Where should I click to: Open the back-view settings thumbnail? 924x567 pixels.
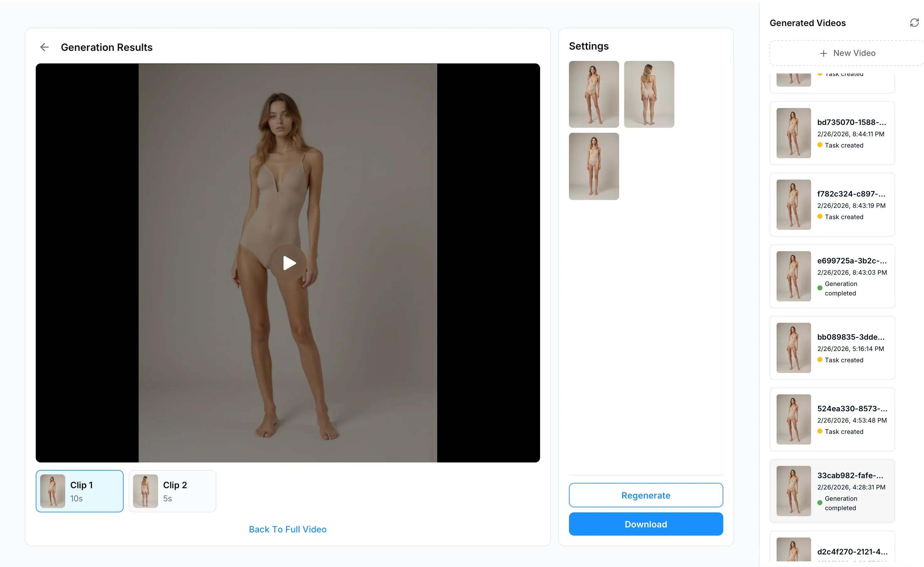[x=649, y=94]
